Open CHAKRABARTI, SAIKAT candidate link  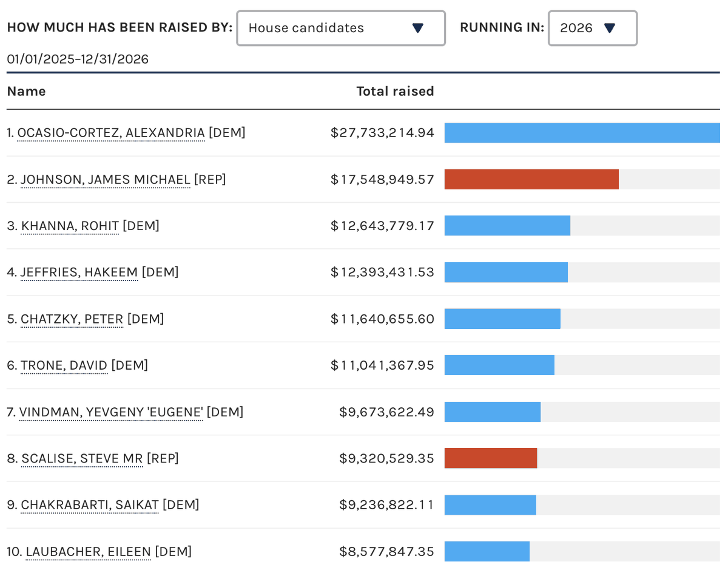pos(90,505)
